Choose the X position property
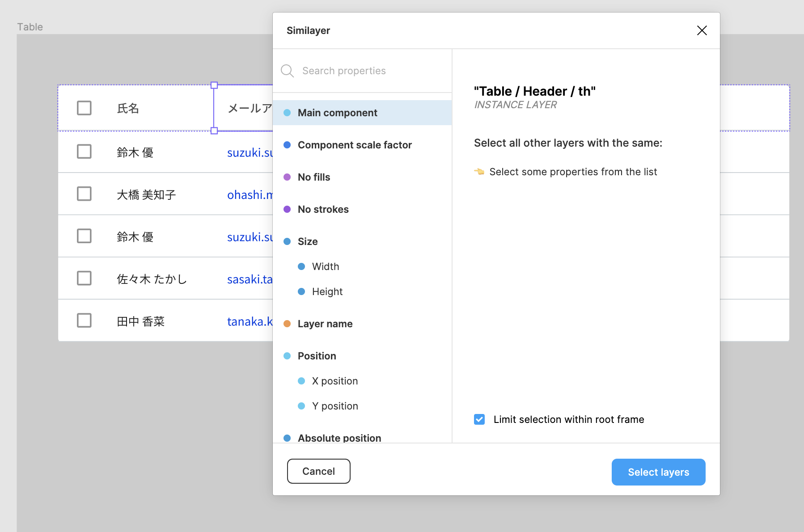Viewport: 804px width, 532px height. (x=334, y=381)
